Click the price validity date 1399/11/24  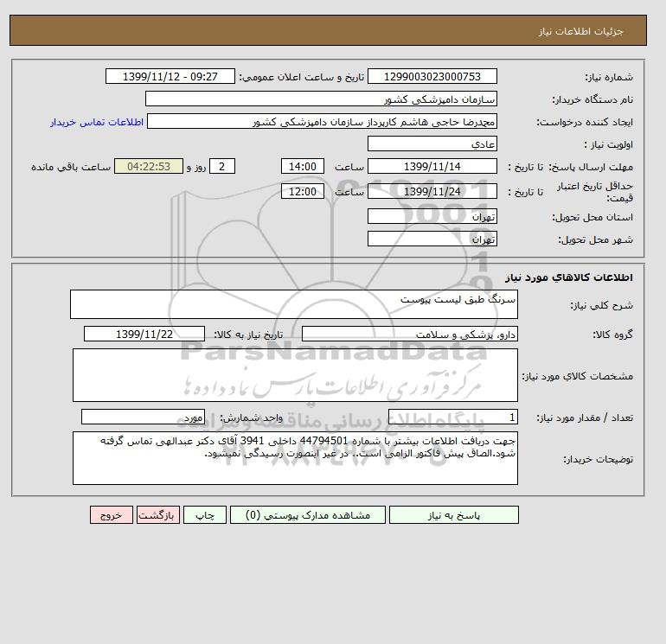click(x=432, y=191)
